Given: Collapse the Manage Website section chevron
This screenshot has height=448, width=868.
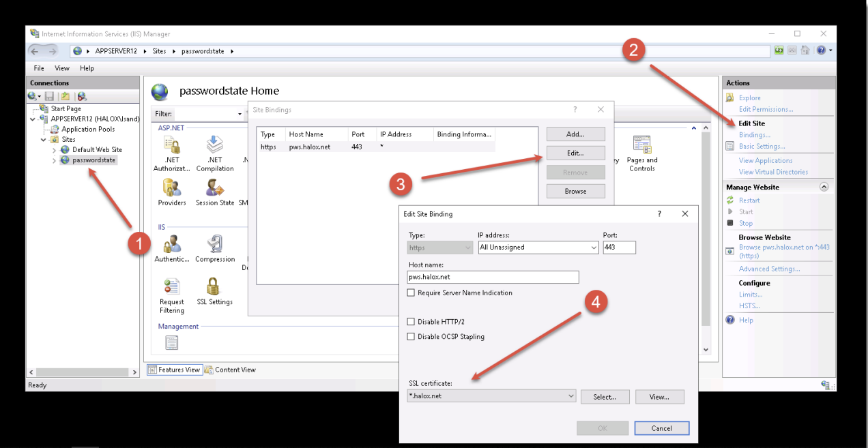Looking at the screenshot, I should tap(824, 187).
